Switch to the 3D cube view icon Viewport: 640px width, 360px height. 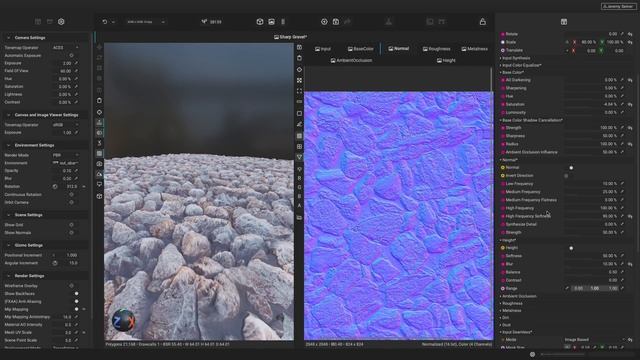click(x=260, y=22)
